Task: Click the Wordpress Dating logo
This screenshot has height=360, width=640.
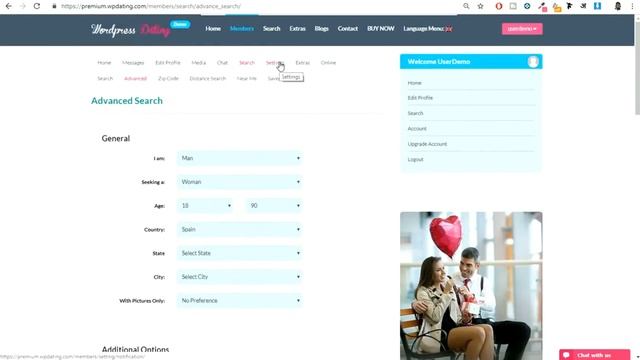Action: pyautogui.click(x=131, y=29)
